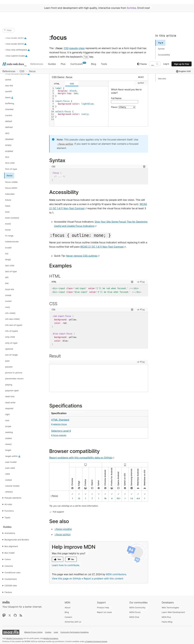
Task: Click the X (Twitter) footer icon
Action: click(10, 615)
